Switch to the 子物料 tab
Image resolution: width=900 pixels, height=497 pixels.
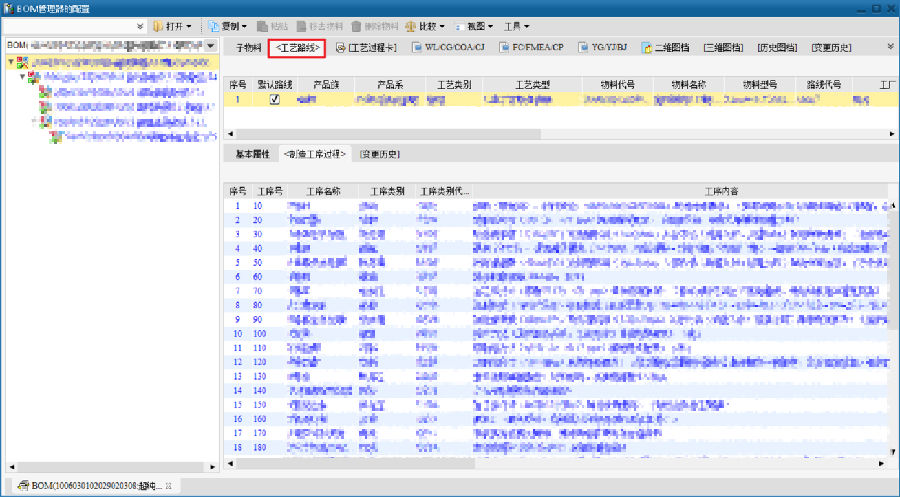pos(248,47)
